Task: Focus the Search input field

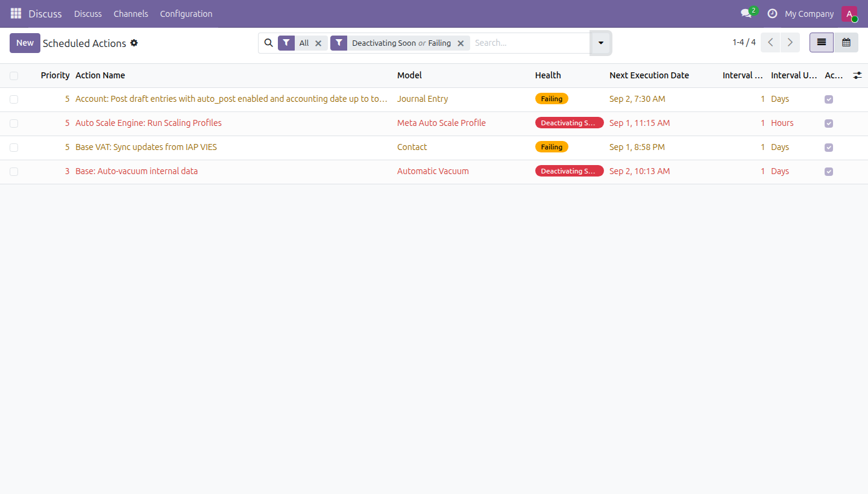Action: click(529, 43)
